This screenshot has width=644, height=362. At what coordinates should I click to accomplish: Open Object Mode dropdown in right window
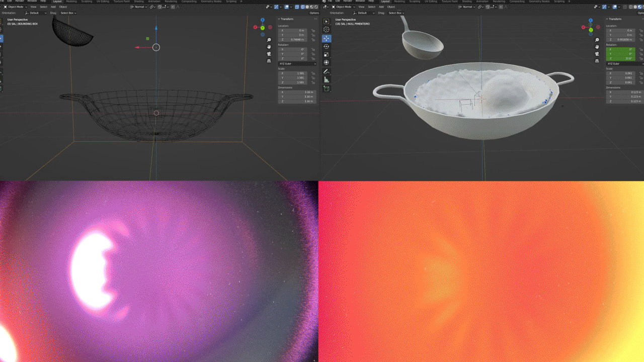tap(345, 7)
